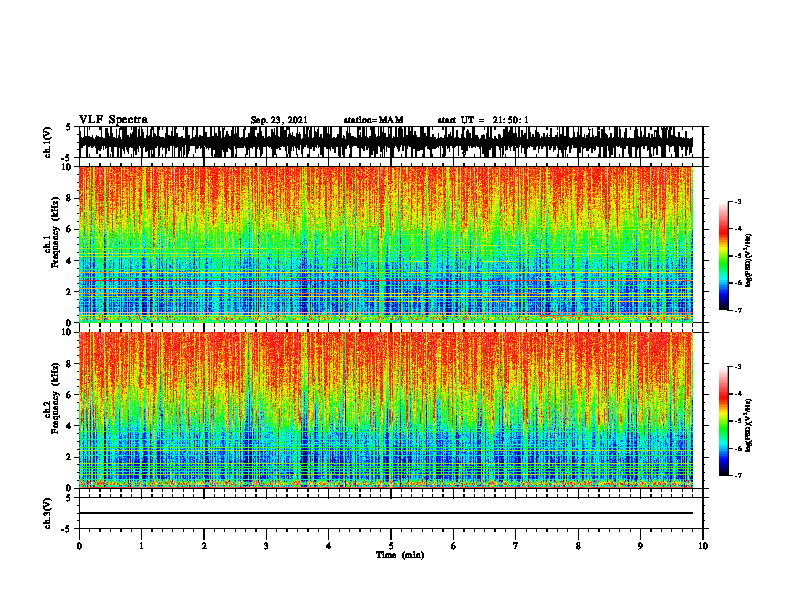Click the "2" time axis tick label
This screenshot has width=792, height=612.
204,546
